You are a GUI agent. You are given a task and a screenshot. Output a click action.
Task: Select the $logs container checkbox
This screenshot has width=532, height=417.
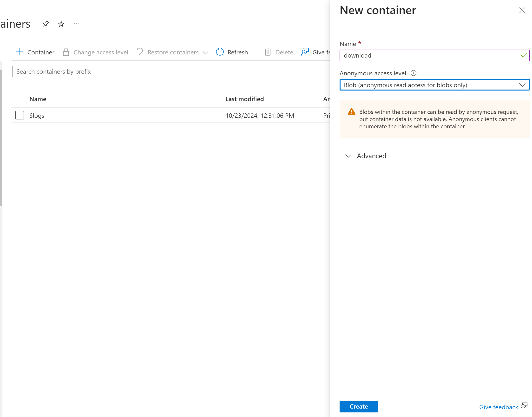[20, 115]
